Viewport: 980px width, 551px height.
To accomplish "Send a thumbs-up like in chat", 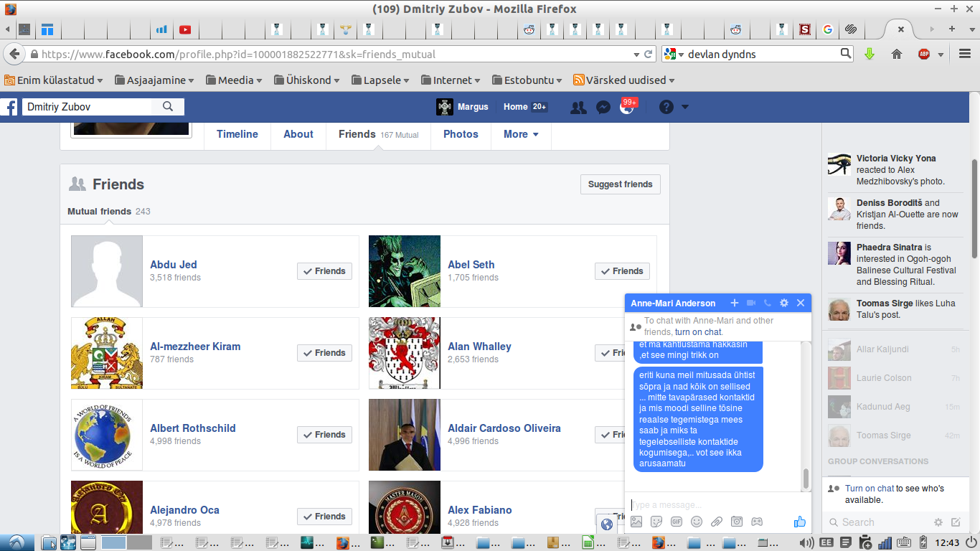I will tap(799, 522).
